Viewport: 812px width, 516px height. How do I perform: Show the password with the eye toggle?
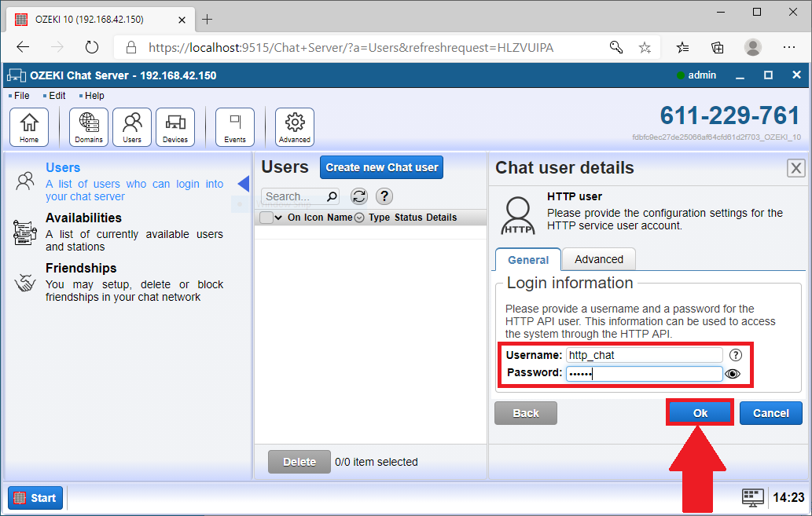click(733, 374)
